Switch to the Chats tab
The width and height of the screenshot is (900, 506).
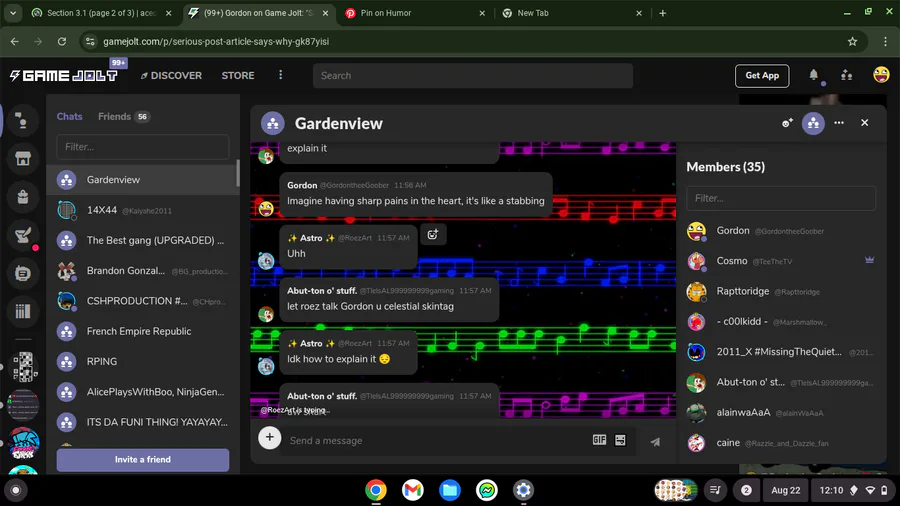pos(69,116)
